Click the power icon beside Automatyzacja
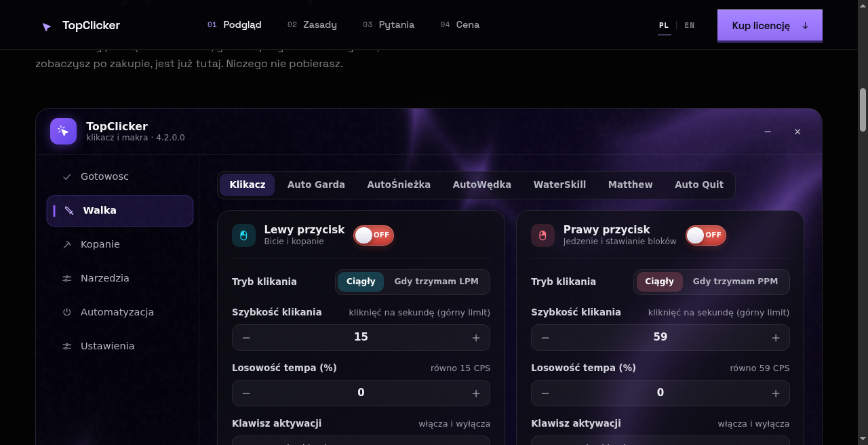The image size is (868, 445). click(x=66, y=312)
